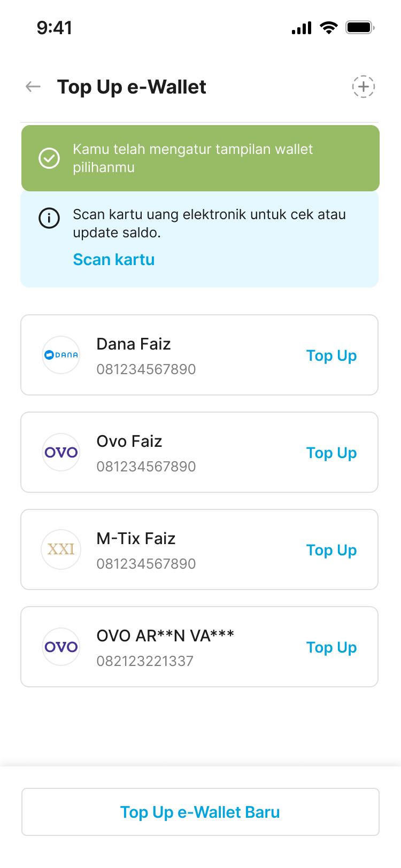Top up the Dana Faiz wallet
Viewport: 401px width, 868px height.
pos(331,355)
